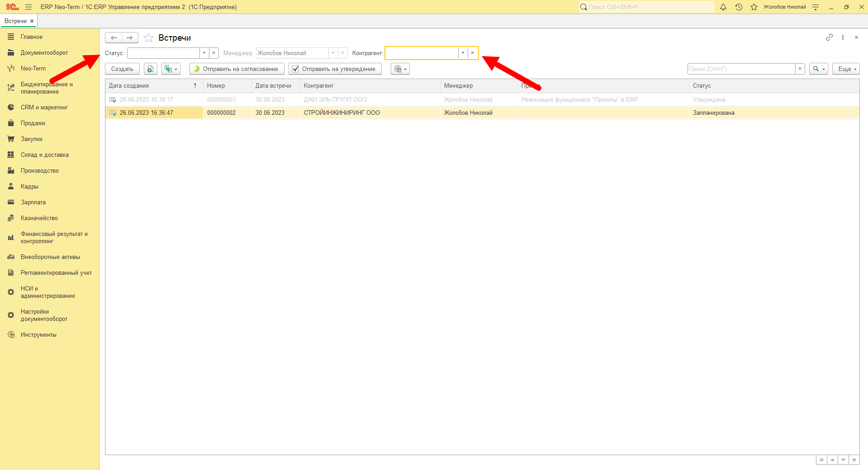868x470 pixels.
Task: Open notifications bell icon
Action: [723, 7]
